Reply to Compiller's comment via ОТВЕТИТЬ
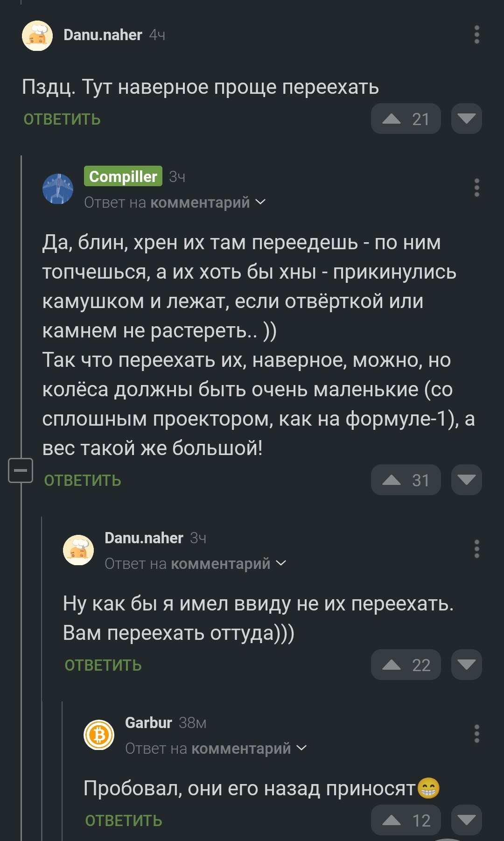The image size is (504, 841). [x=83, y=480]
